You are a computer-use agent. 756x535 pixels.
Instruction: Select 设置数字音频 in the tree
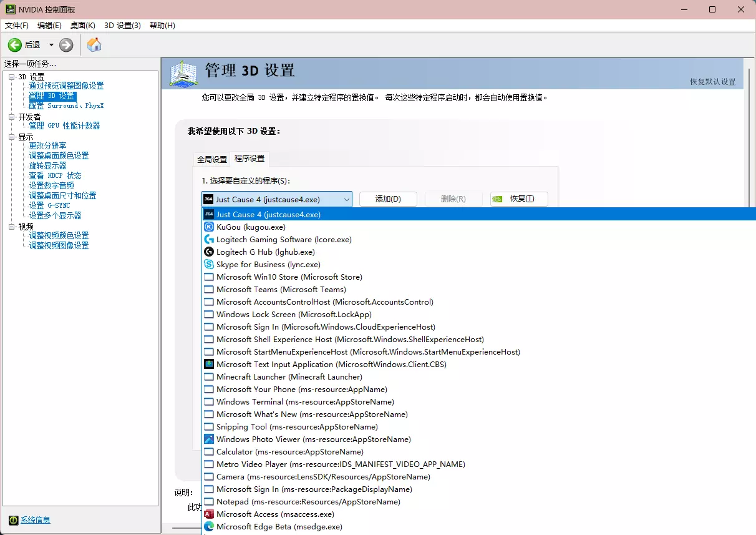(x=51, y=185)
